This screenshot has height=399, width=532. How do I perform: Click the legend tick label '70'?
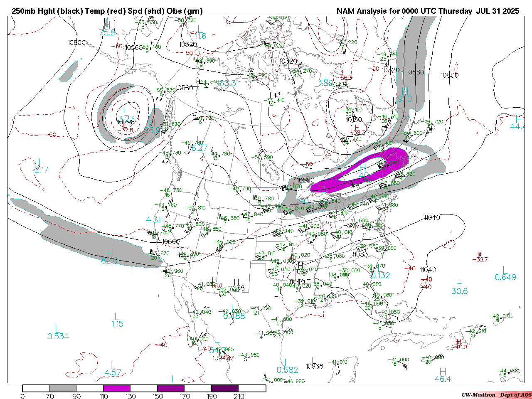tap(49, 396)
